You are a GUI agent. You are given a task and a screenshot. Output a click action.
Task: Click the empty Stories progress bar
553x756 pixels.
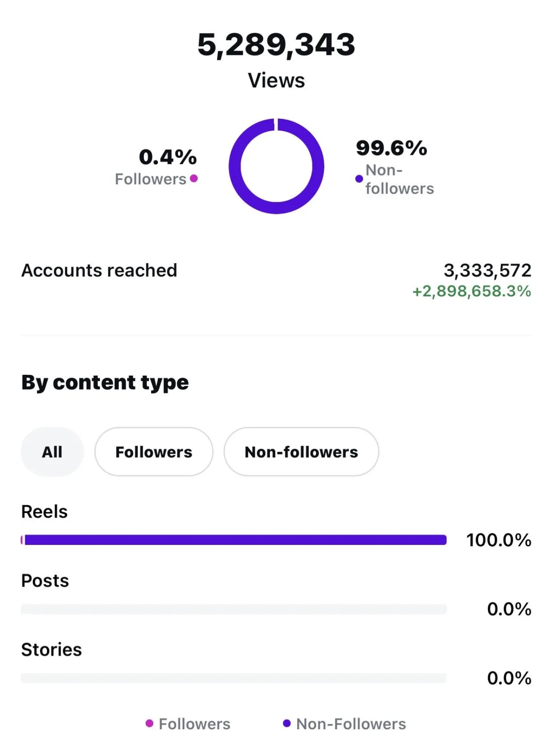[x=234, y=678]
